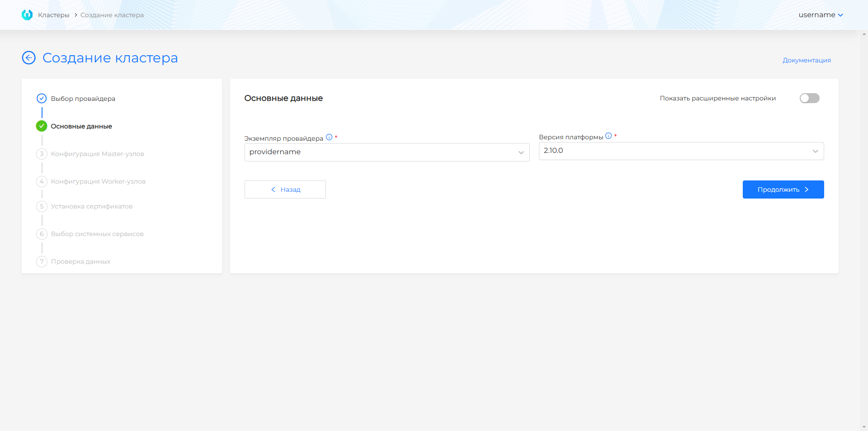Open the info tooltip near Версия платформы
868x431 pixels.
click(x=609, y=135)
